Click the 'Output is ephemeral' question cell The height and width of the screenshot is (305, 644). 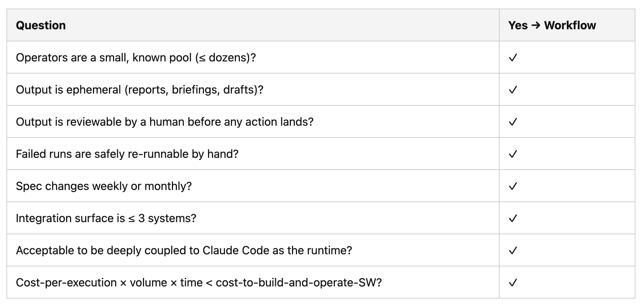[x=253, y=90]
